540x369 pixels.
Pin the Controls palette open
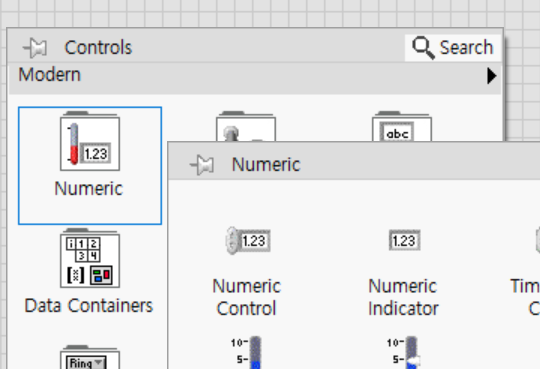[35, 48]
